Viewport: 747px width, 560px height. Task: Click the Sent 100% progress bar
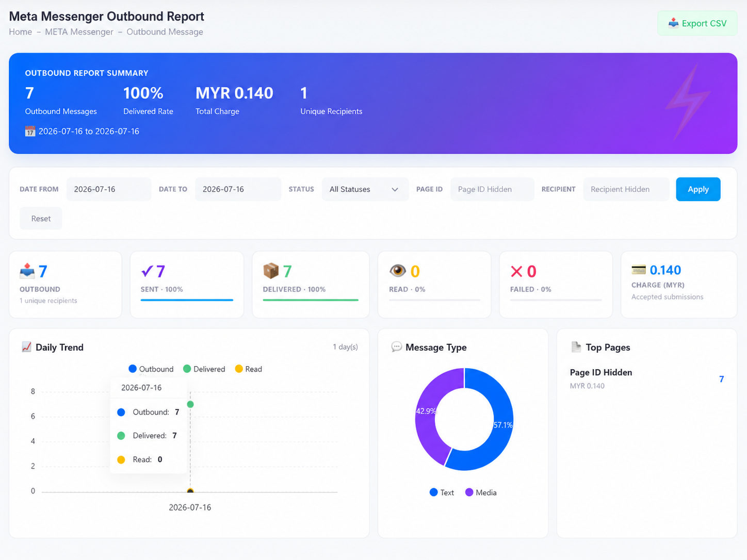pos(187,300)
